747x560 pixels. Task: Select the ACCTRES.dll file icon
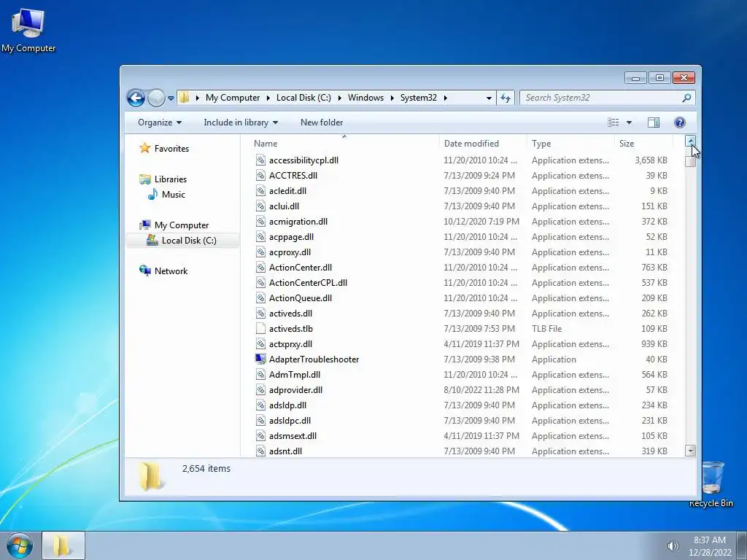(x=260, y=175)
